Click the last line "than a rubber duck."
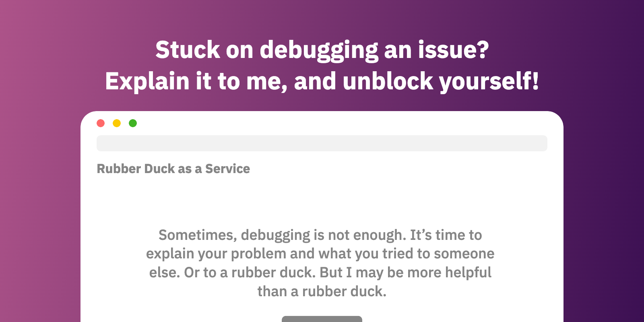Image resolution: width=644 pixels, height=322 pixels. [322, 291]
